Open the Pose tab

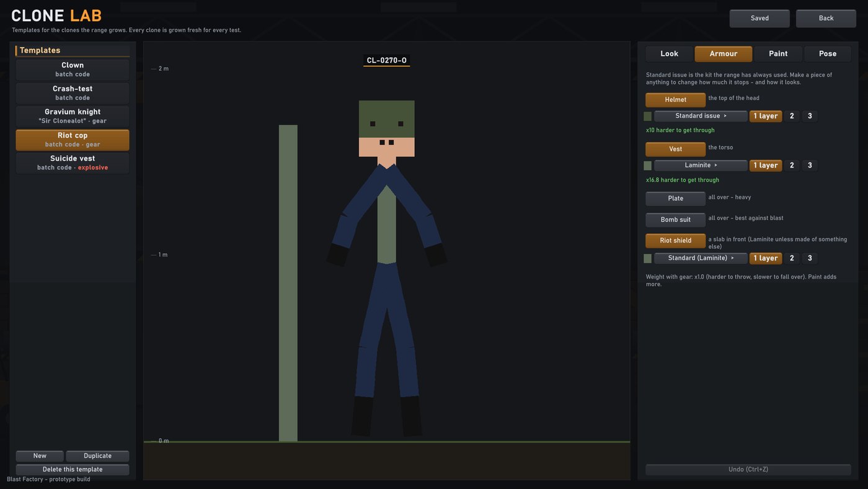click(x=828, y=54)
